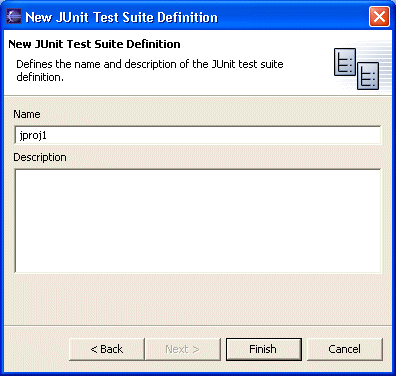Click the Description label
Viewport: 396px width, 376px height.
click(40, 157)
